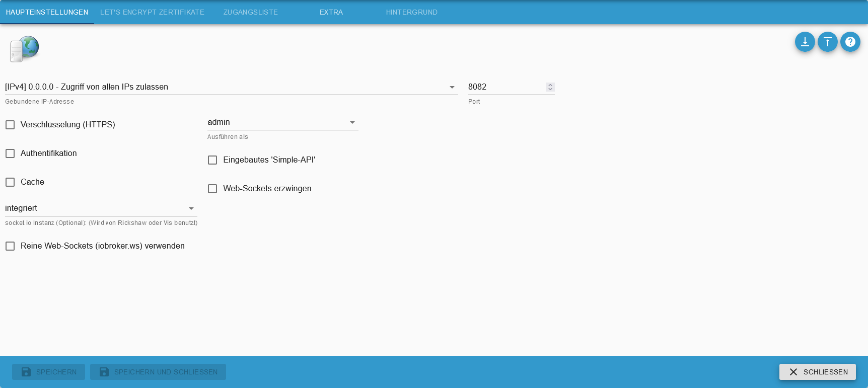Click the floppy disk icon in Speichern

(26, 372)
